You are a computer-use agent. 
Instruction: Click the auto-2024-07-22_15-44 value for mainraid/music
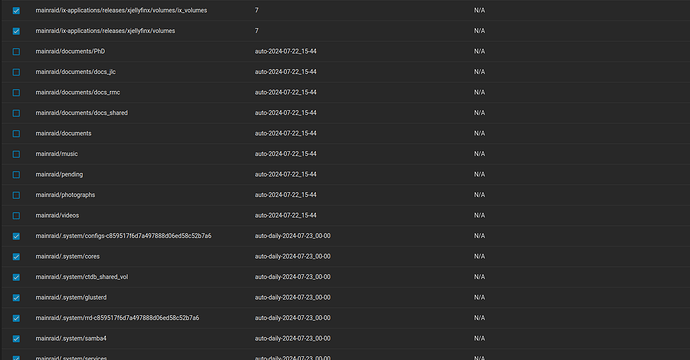pos(286,154)
